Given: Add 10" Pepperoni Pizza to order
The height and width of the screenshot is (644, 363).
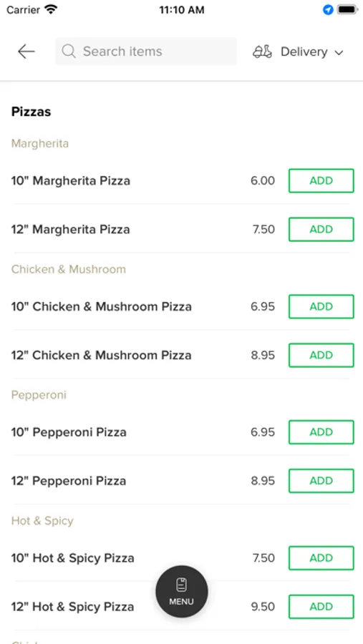Looking at the screenshot, I should coord(321,432).
